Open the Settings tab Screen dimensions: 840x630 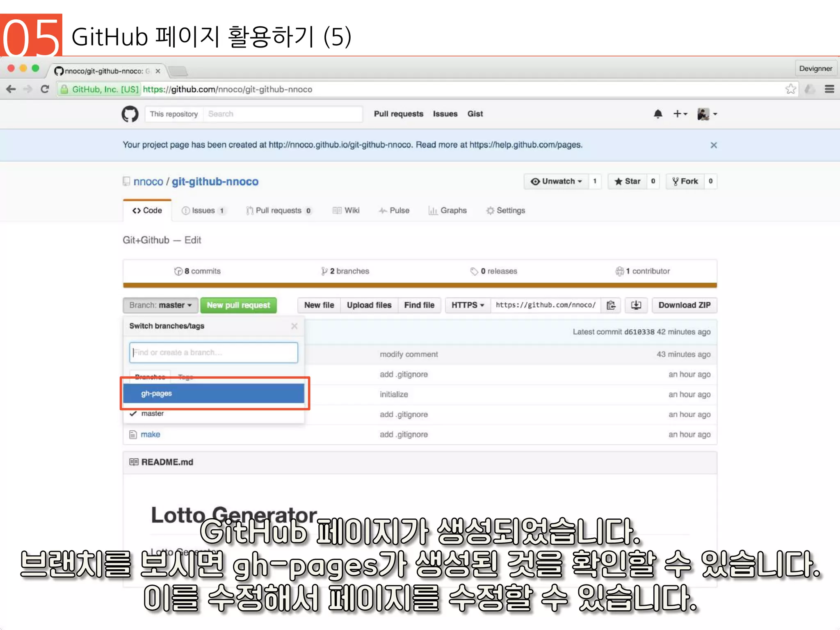pyautogui.click(x=505, y=210)
